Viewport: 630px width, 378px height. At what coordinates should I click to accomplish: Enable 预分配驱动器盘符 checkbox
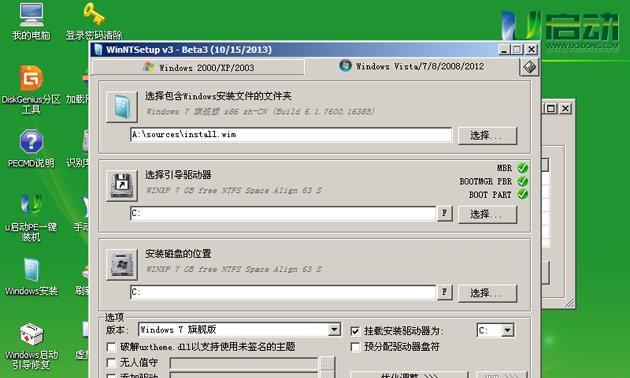(355, 347)
